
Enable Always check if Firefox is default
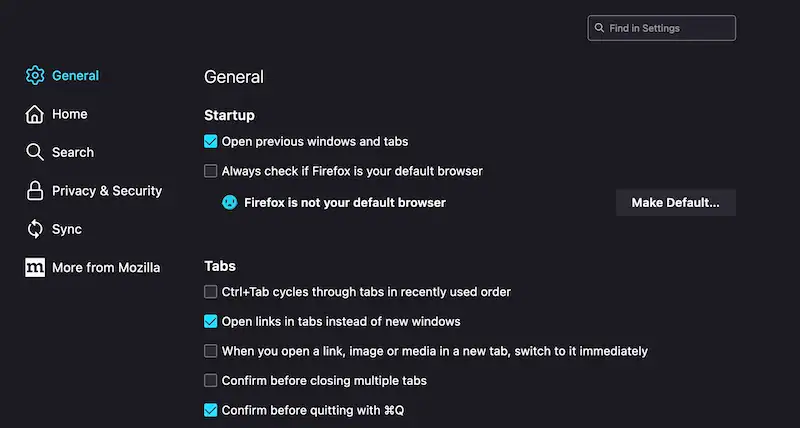tap(211, 171)
